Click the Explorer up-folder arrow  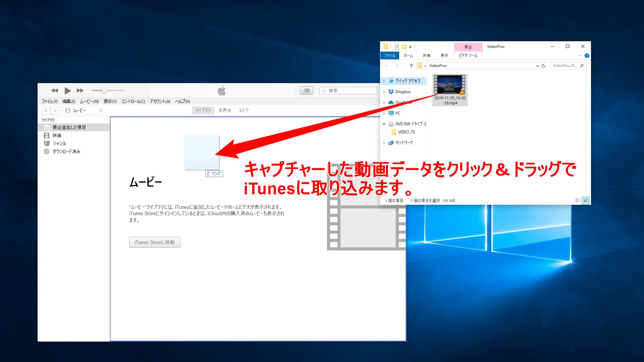coord(412,66)
